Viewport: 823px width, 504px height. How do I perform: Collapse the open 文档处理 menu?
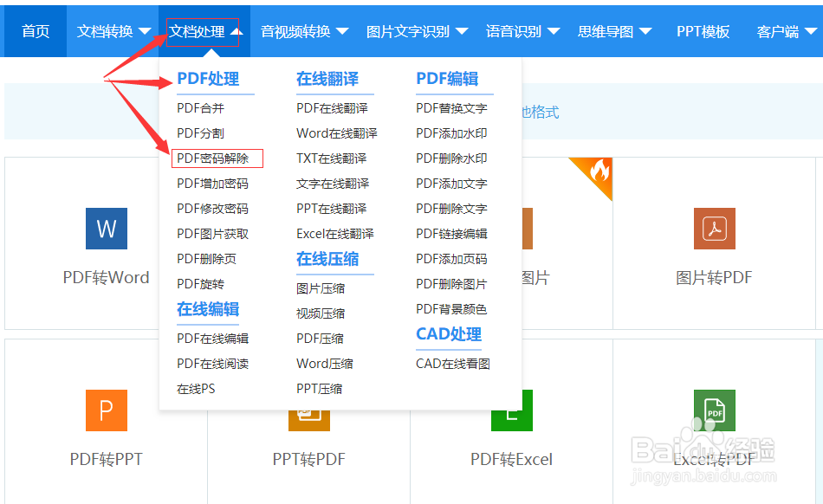point(200,30)
